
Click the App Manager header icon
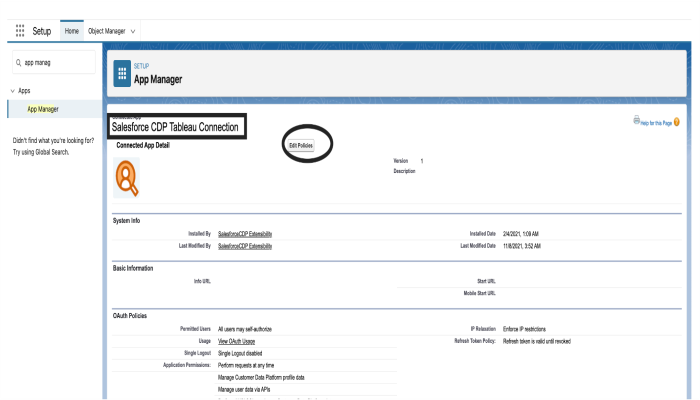[122, 73]
